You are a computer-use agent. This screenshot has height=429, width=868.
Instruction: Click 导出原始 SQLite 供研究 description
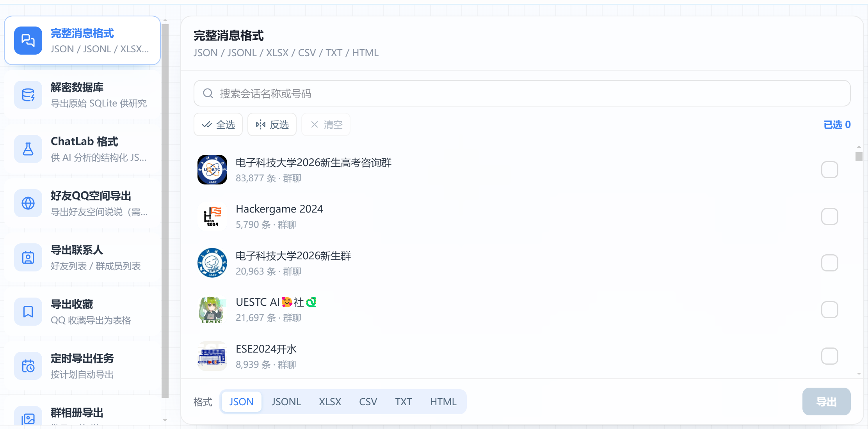tap(99, 103)
